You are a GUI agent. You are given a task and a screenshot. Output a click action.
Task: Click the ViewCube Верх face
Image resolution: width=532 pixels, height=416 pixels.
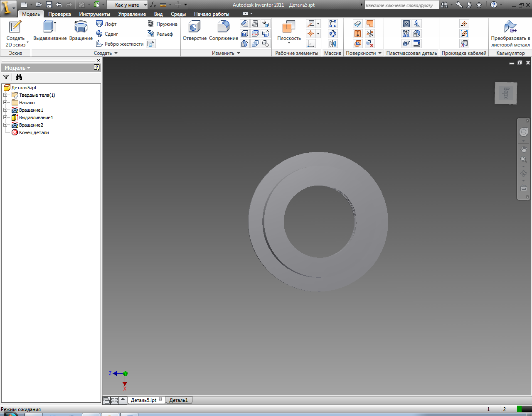point(506,93)
